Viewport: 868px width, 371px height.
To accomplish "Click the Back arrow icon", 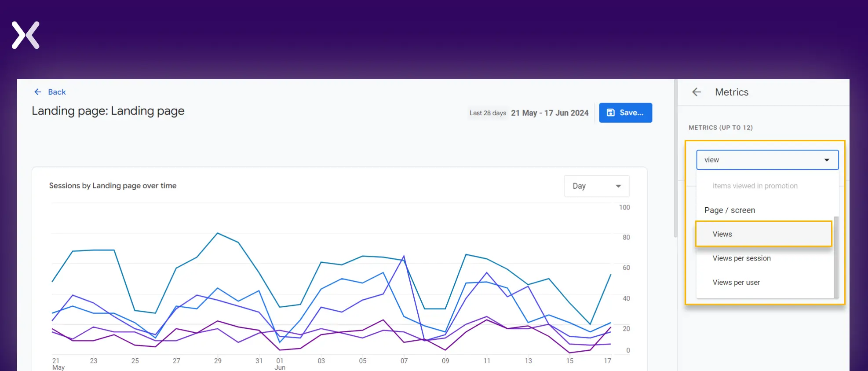I will 38,92.
